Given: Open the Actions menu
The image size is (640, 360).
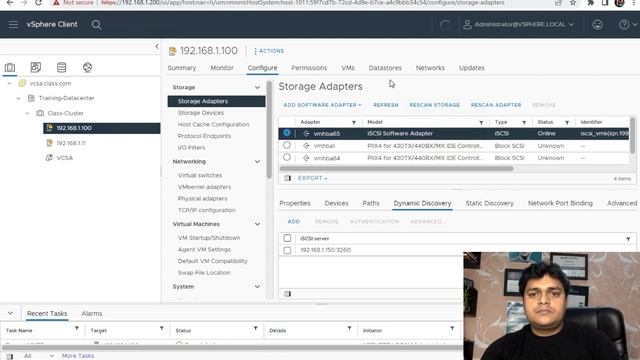Looking at the screenshot, I should pyautogui.click(x=269, y=51).
